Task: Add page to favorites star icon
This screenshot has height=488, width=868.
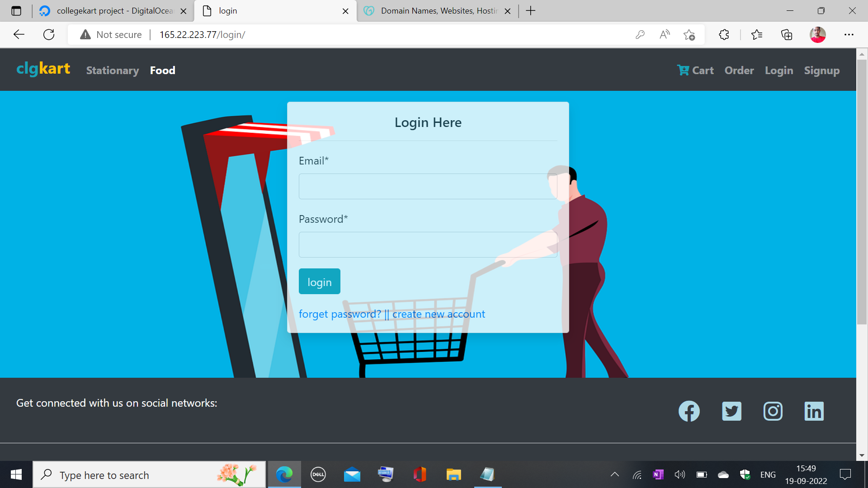Action: coord(689,35)
